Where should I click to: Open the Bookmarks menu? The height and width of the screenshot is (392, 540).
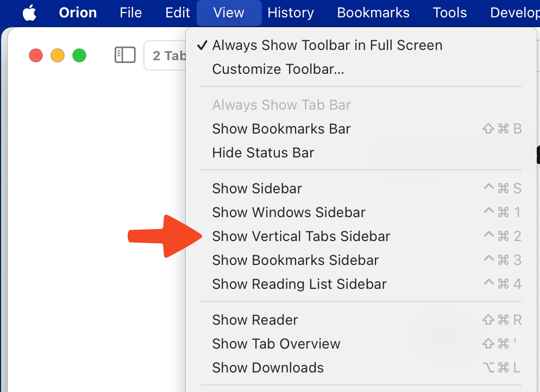[x=373, y=12]
